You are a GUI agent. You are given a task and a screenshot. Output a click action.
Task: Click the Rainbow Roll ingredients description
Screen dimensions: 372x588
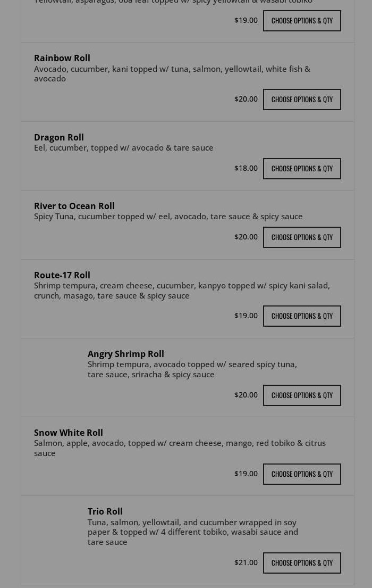(172, 73)
